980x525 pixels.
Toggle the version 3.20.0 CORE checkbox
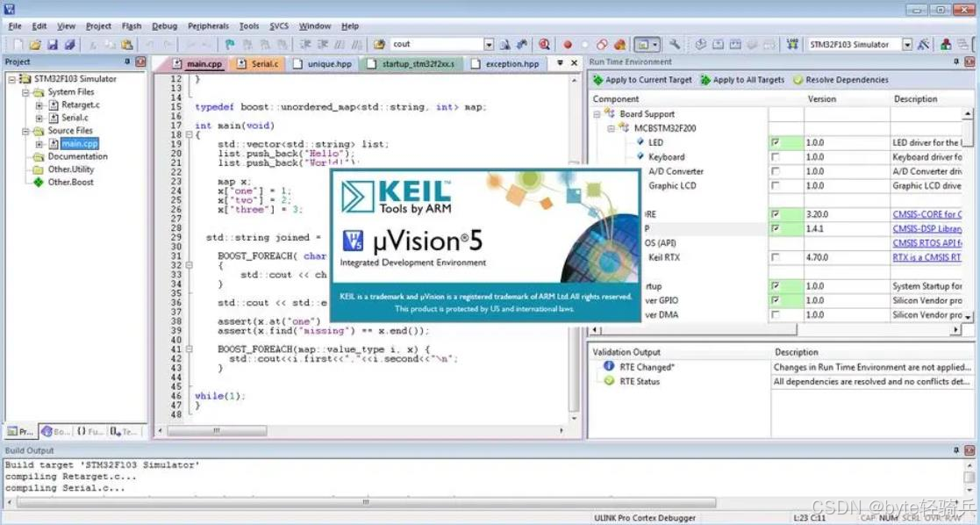coord(776,214)
